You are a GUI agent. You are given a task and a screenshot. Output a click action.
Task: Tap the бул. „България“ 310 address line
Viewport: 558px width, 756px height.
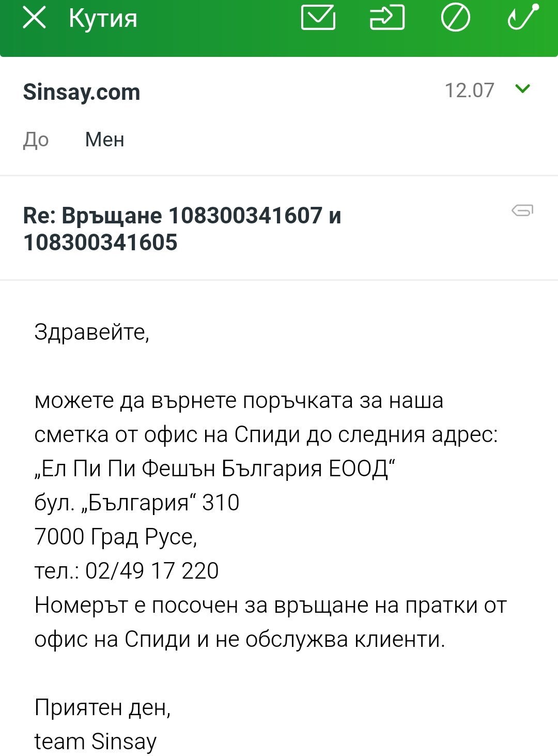[137, 503]
